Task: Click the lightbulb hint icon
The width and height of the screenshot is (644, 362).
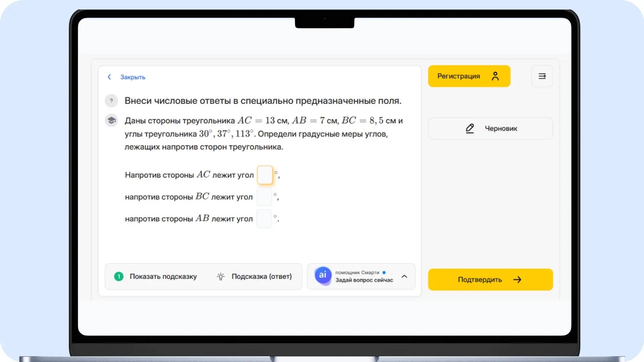Action: tap(220, 277)
